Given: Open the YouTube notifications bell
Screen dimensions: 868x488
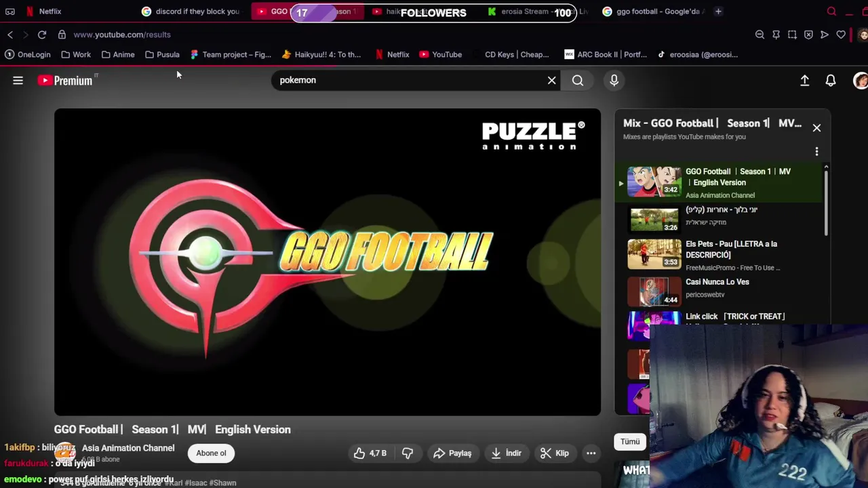Looking at the screenshot, I should click(831, 81).
